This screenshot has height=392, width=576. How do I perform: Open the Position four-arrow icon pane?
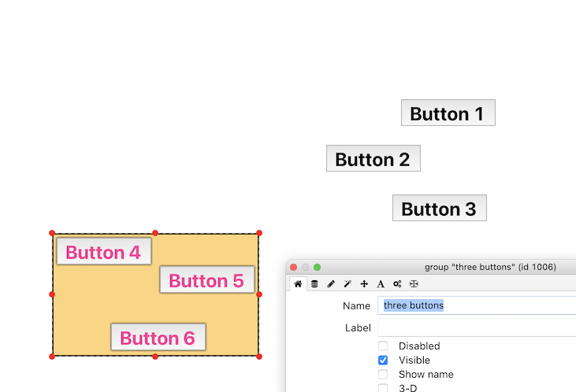(x=364, y=283)
